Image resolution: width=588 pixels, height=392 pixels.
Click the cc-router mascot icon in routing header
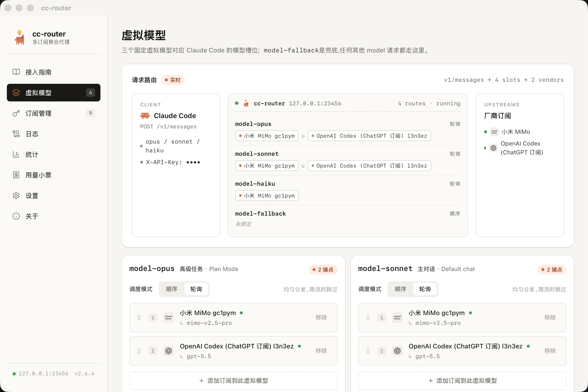(246, 103)
